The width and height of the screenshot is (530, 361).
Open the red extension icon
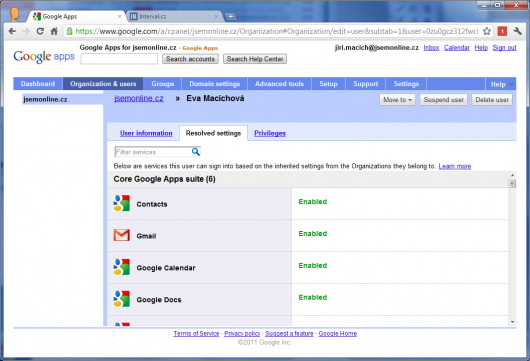(x=502, y=31)
